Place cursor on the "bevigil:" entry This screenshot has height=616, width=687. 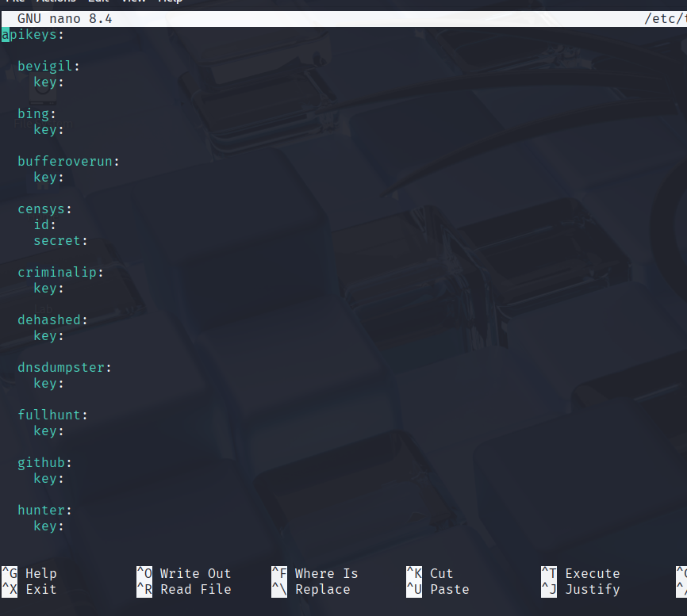(48, 66)
